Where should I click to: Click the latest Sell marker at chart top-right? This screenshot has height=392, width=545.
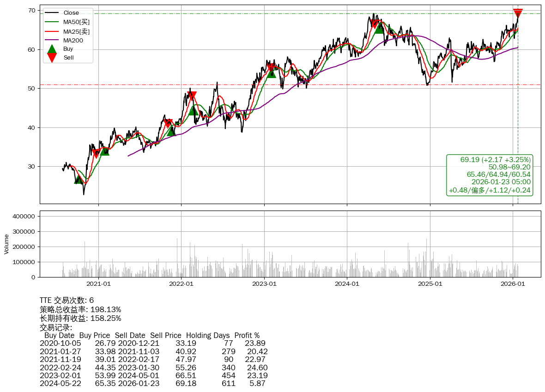(518, 13)
